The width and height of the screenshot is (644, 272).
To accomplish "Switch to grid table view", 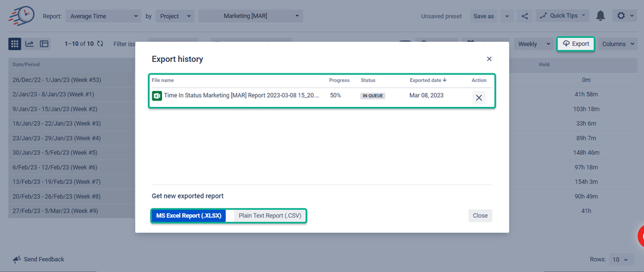I will pos(15,44).
